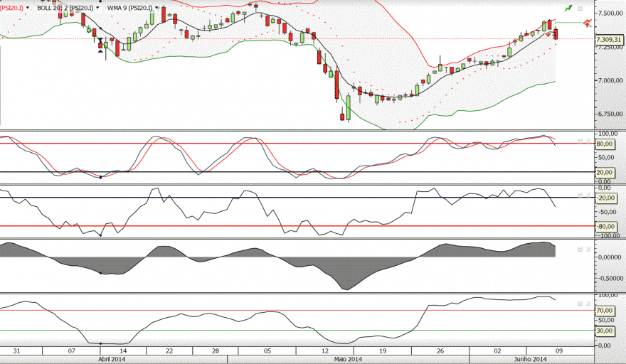The width and height of the screenshot is (626, 364).
Task: Click the 7.309,31 current price label
Action: 609,40
